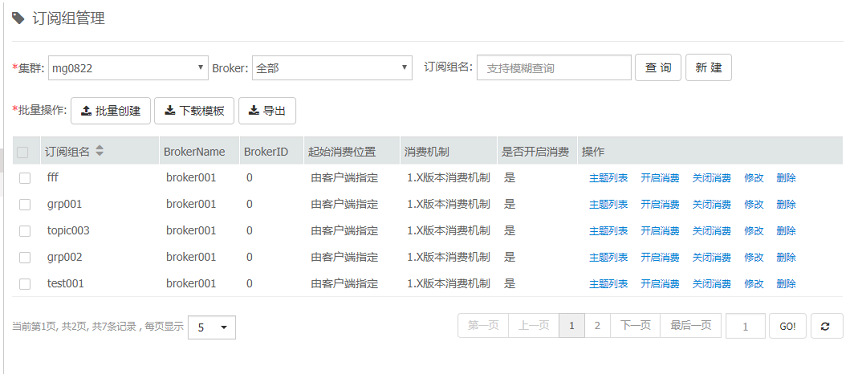
Task: Click 删除 for test001
Action: [x=786, y=283]
